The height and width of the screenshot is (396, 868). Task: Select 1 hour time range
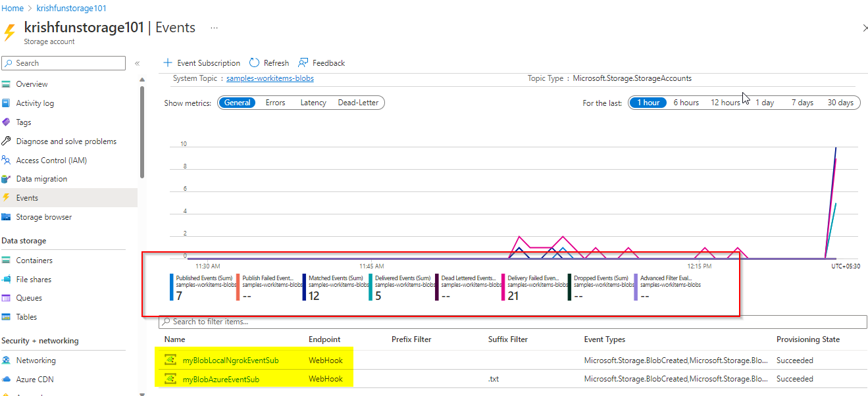(648, 103)
